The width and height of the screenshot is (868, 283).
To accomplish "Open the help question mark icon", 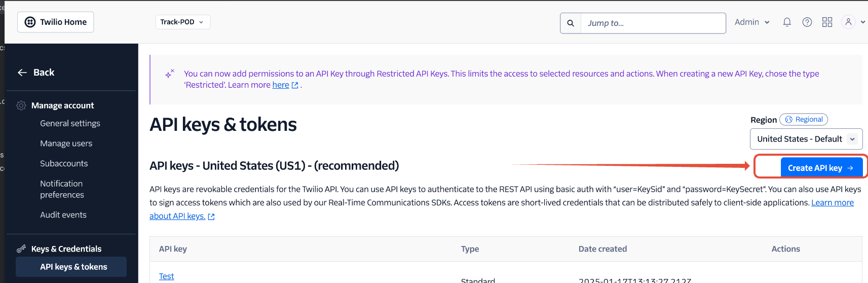I will pyautogui.click(x=807, y=22).
